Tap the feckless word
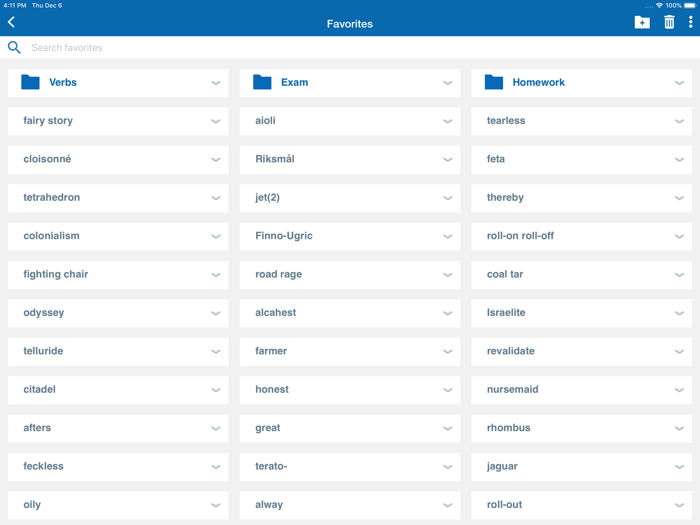This screenshot has width=700, height=525. (x=43, y=466)
